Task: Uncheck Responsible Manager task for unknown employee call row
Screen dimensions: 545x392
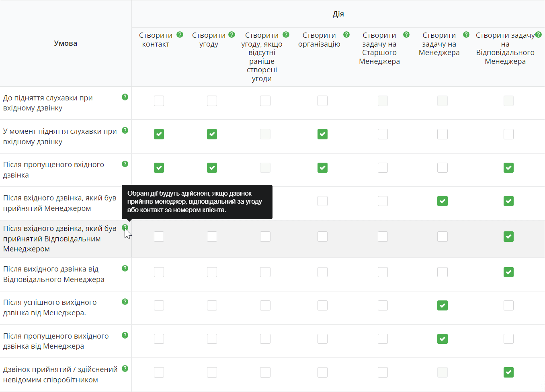Action: tap(509, 372)
